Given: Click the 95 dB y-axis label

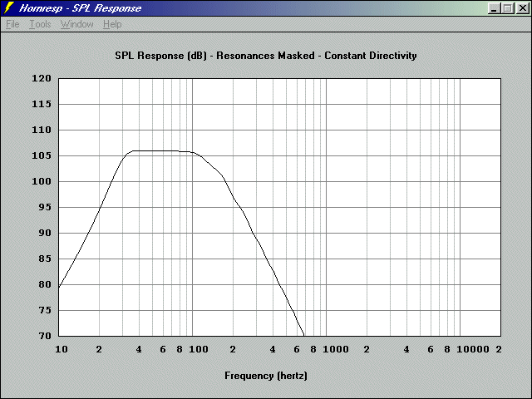Looking at the screenshot, I should tap(44, 207).
